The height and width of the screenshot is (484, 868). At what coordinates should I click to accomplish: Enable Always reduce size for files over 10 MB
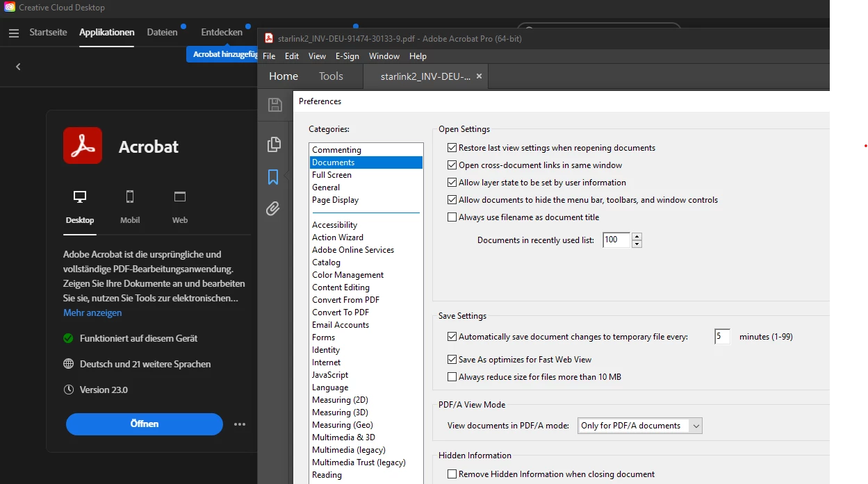point(452,377)
